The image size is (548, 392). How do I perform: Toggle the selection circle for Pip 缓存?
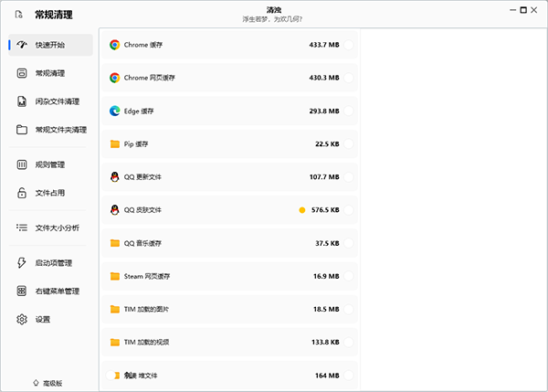349,144
